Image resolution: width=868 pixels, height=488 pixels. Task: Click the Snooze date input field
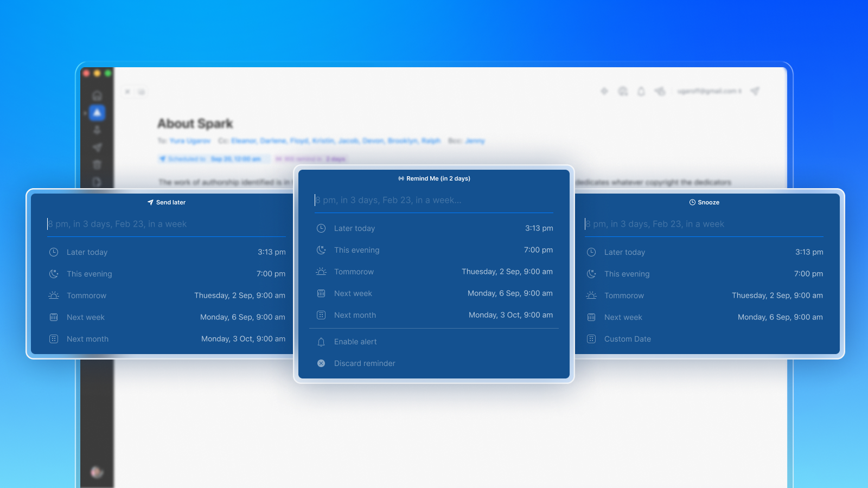704,224
